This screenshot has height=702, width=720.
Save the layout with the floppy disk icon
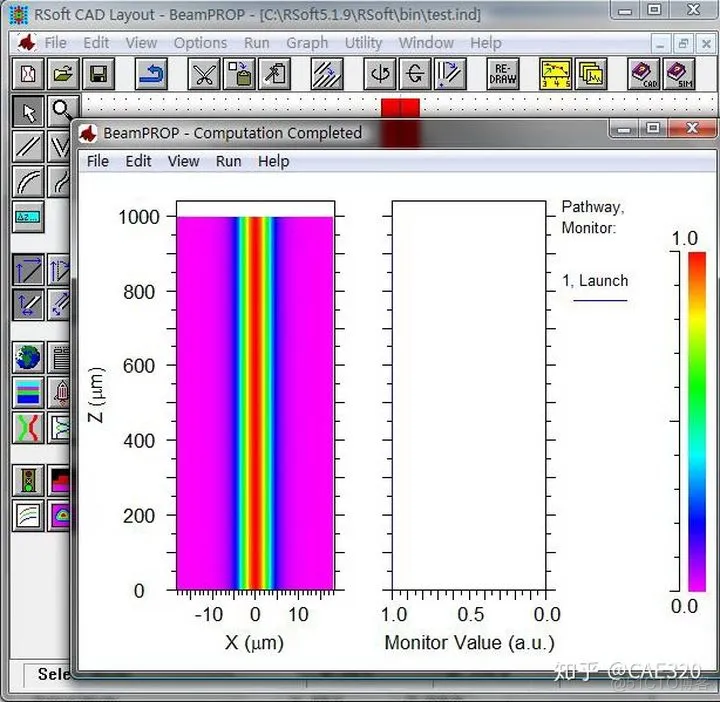(x=97, y=75)
